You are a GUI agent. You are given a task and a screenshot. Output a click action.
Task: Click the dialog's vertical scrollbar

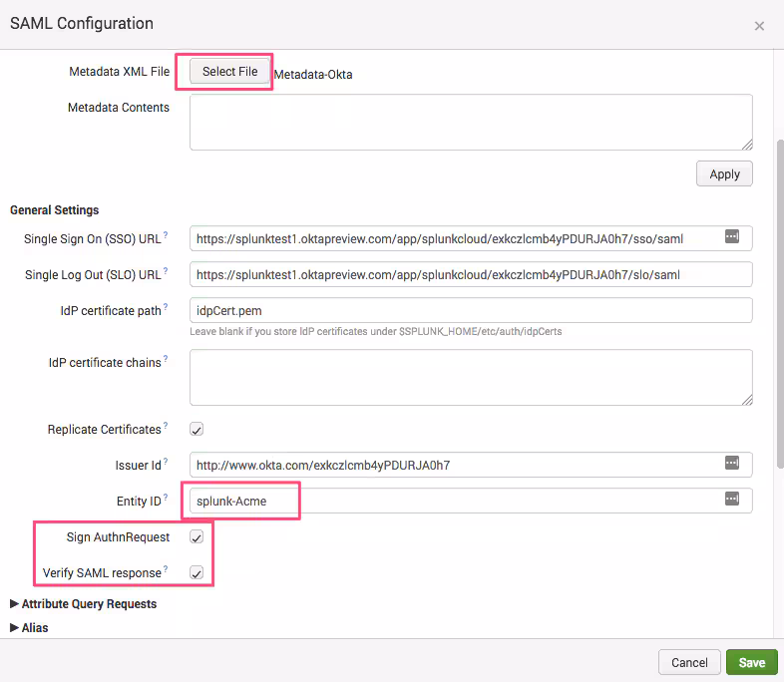point(779,299)
